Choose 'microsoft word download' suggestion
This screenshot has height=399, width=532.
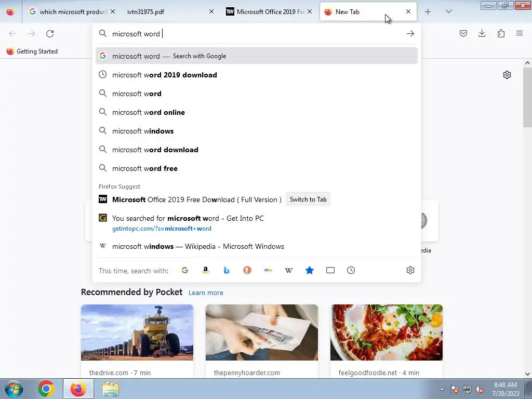coord(257,150)
